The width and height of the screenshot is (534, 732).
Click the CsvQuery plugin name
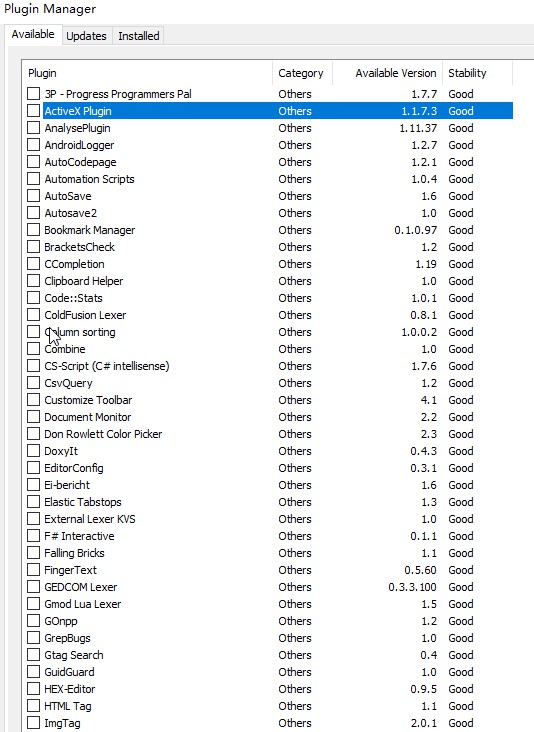point(68,383)
